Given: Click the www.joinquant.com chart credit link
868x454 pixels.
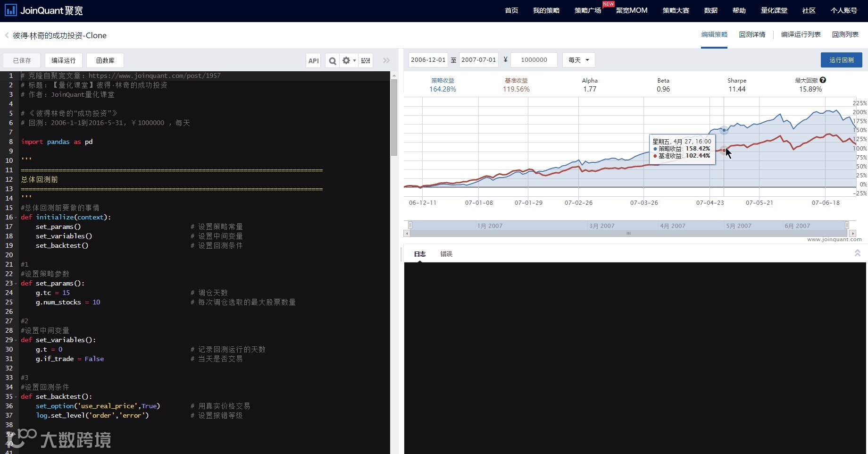Looking at the screenshot, I should 835,239.
